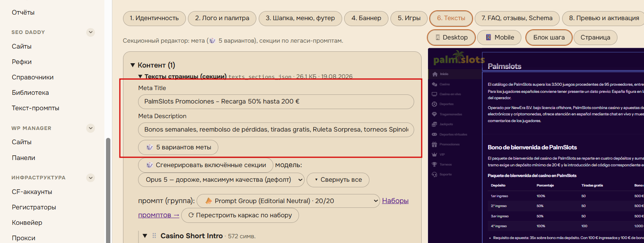Click the trophy icon beside Torneos
This screenshot has width=644, height=243.
(x=434, y=164)
